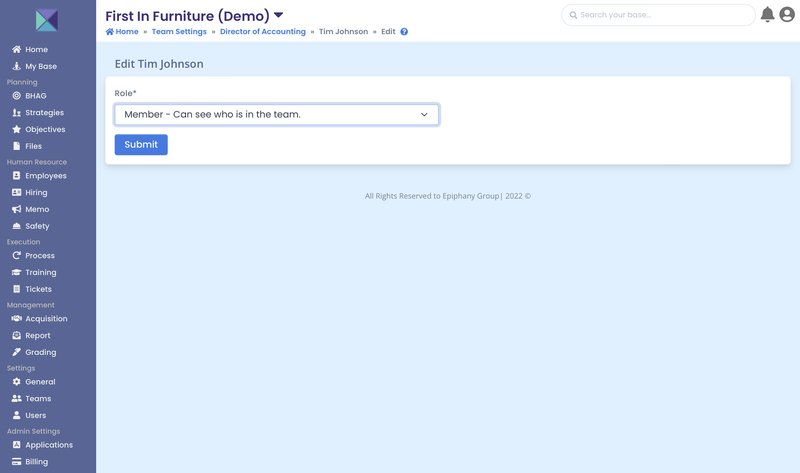Screen dimensions: 800x473
Task: Click the help question mark beside Edit
Action: point(404,32)
